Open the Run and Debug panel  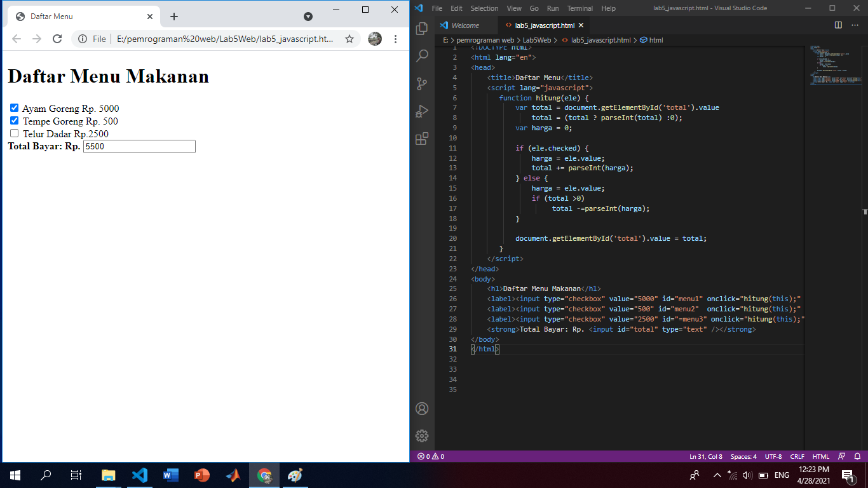point(421,111)
